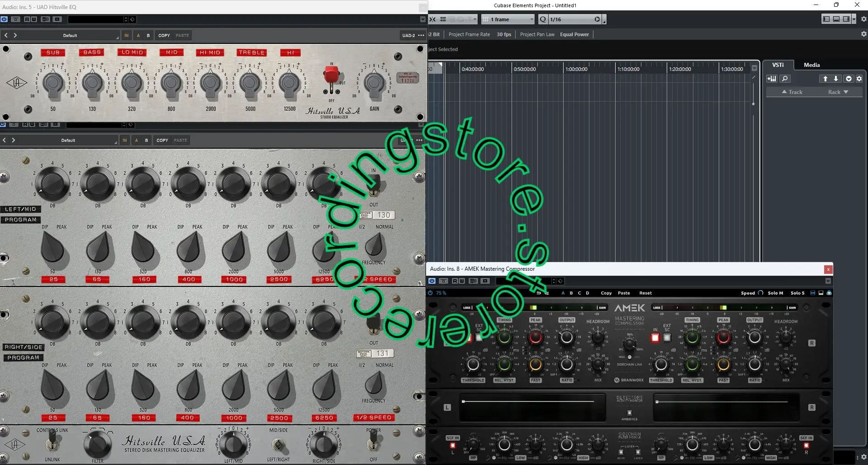
Task: Bypass the AMEK Mastering Compressor power icon
Action: (432, 281)
